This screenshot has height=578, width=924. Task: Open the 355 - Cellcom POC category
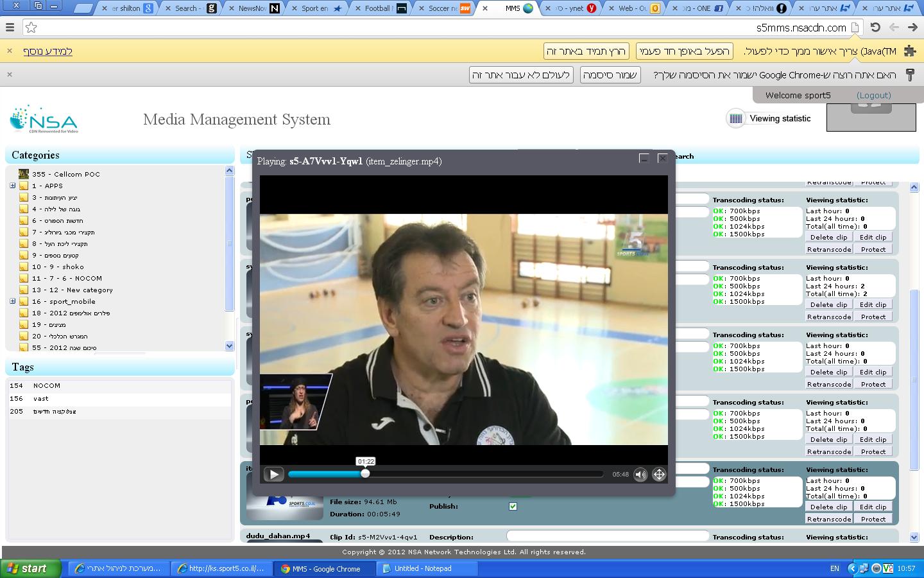point(66,174)
